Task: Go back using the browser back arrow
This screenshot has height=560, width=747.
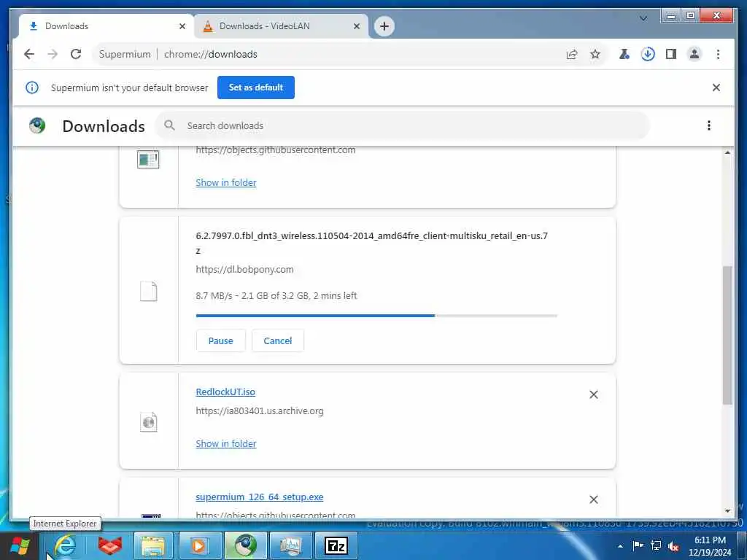Action: click(x=29, y=54)
